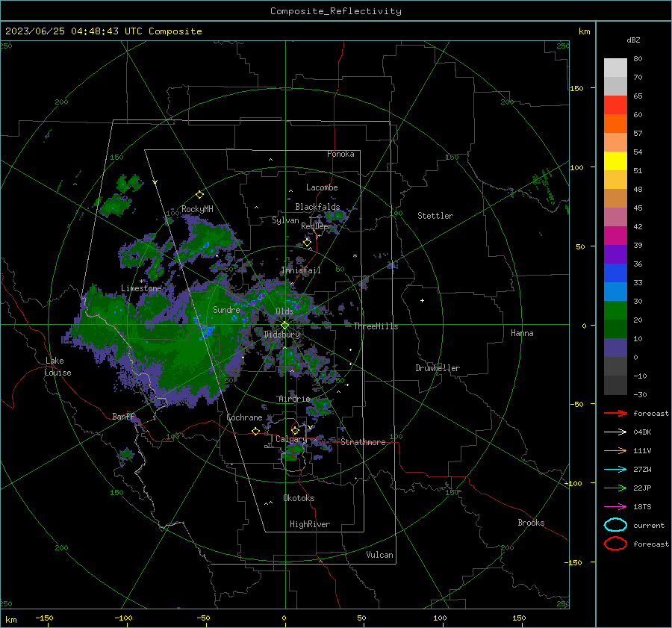Click the Limestone label
The image size is (672, 628).
(141, 288)
